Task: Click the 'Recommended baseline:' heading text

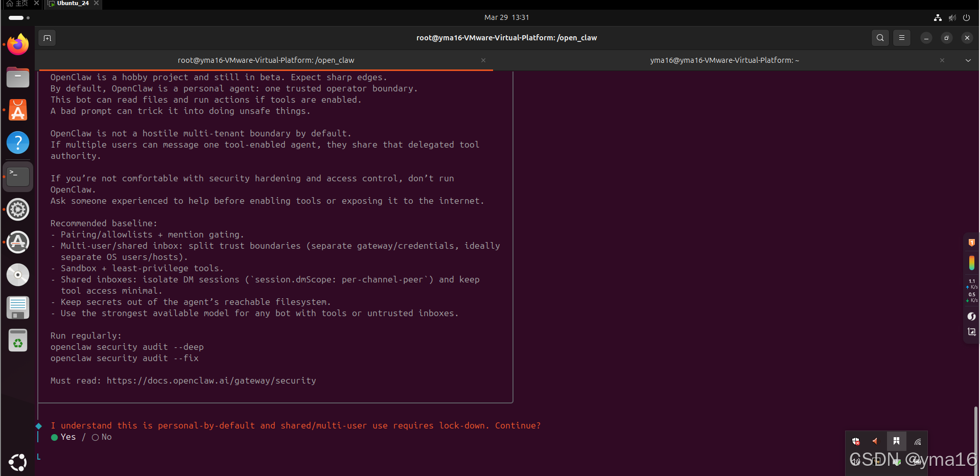Action: [x=104, y=223]
